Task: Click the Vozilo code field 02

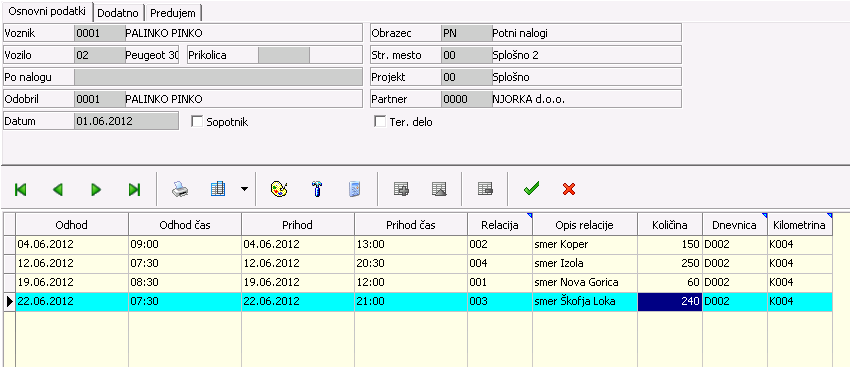Action: [x=99, y=55]
